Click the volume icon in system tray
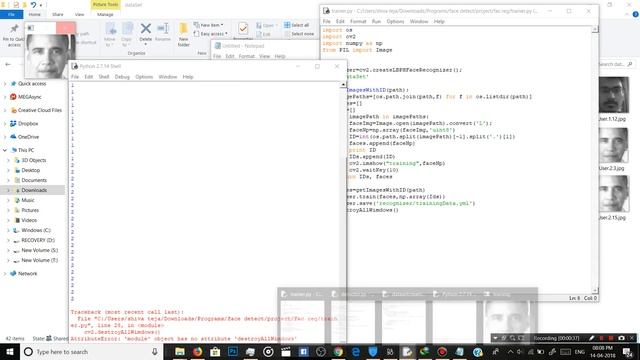The image size is (640, 360). click(519, 351)
